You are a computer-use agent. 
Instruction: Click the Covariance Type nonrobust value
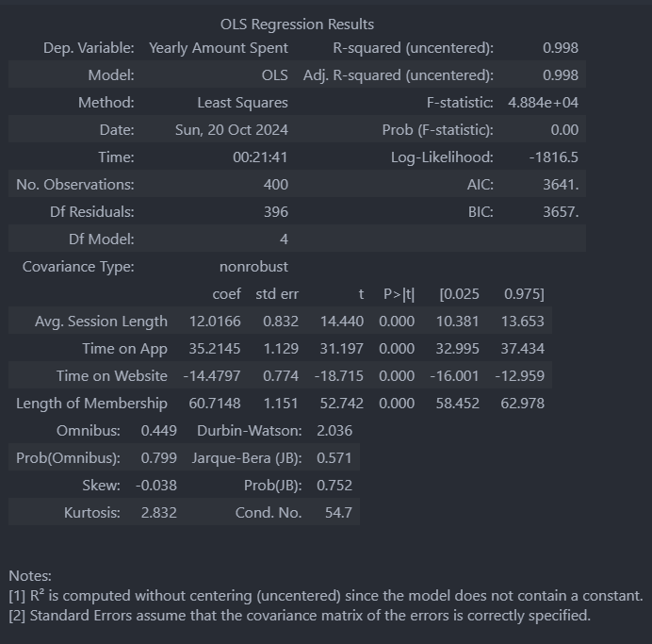(x=253, y=267)
